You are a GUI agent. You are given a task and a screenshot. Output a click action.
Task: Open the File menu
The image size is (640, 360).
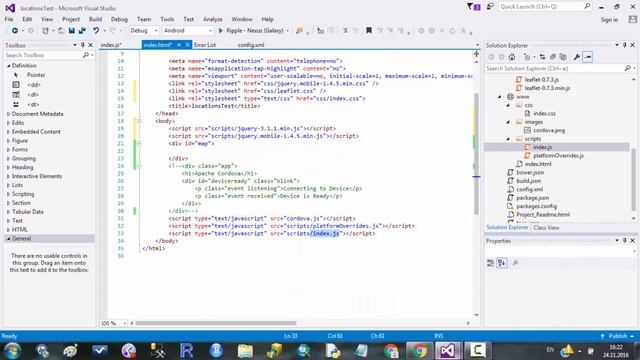[9, 19]
